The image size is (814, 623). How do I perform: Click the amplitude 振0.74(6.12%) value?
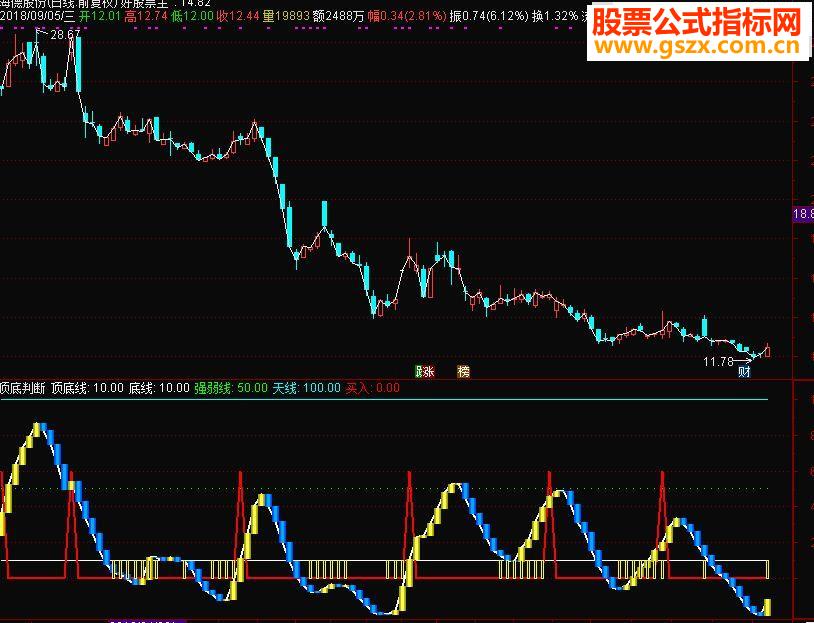pos(489,16)
